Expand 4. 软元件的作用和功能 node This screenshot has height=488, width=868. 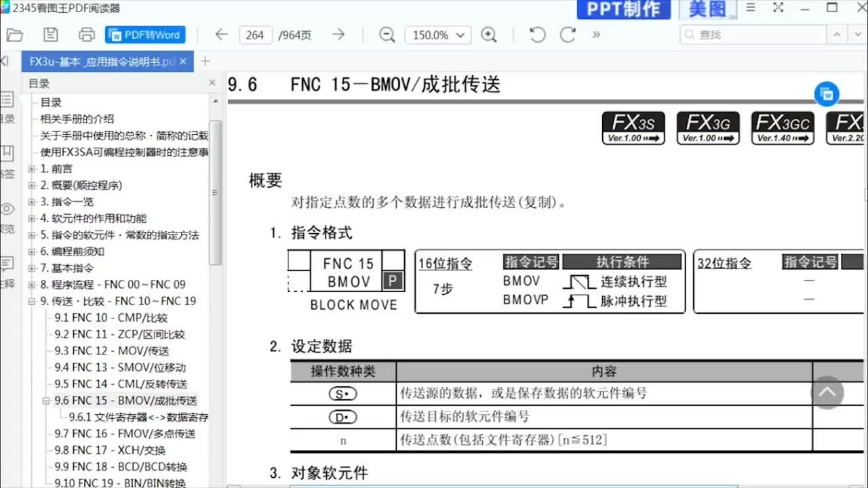pos(32,218)
